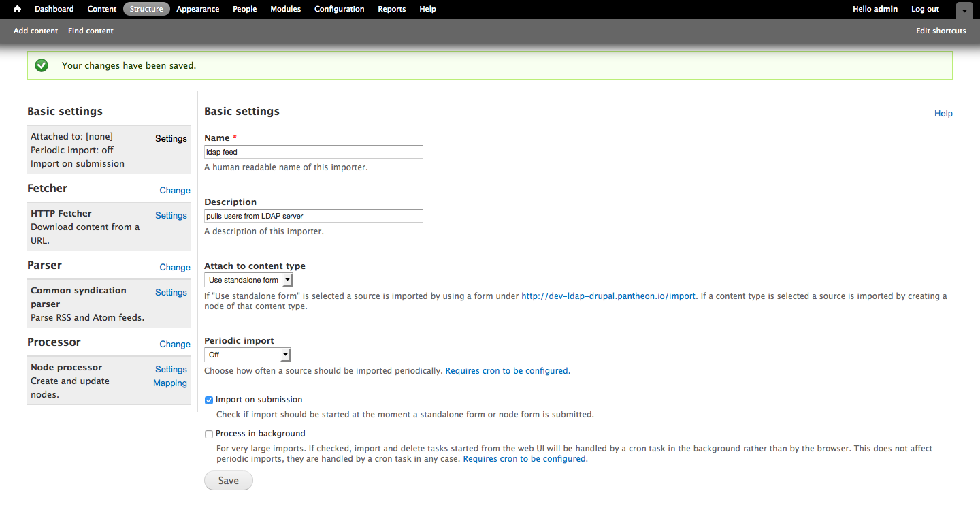Select the 'Node processor' plugin title
This screenshot has width=980, height=527.
tap(67, 367)
